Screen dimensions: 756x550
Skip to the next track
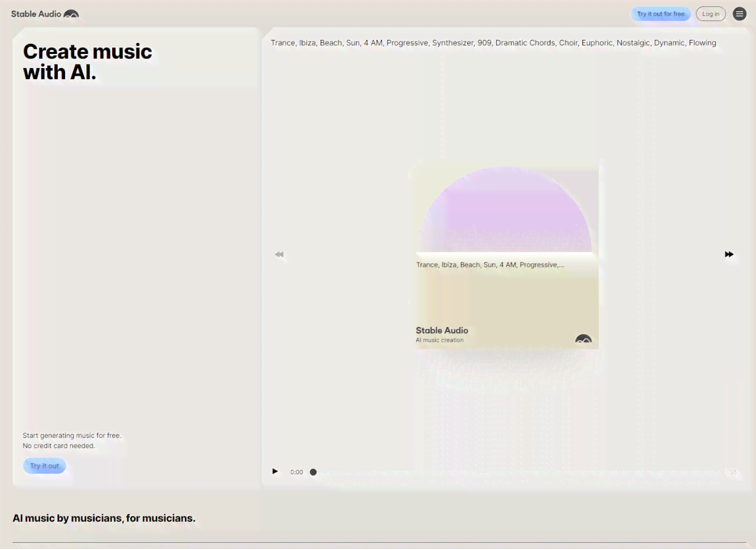[x=729, y=254]
